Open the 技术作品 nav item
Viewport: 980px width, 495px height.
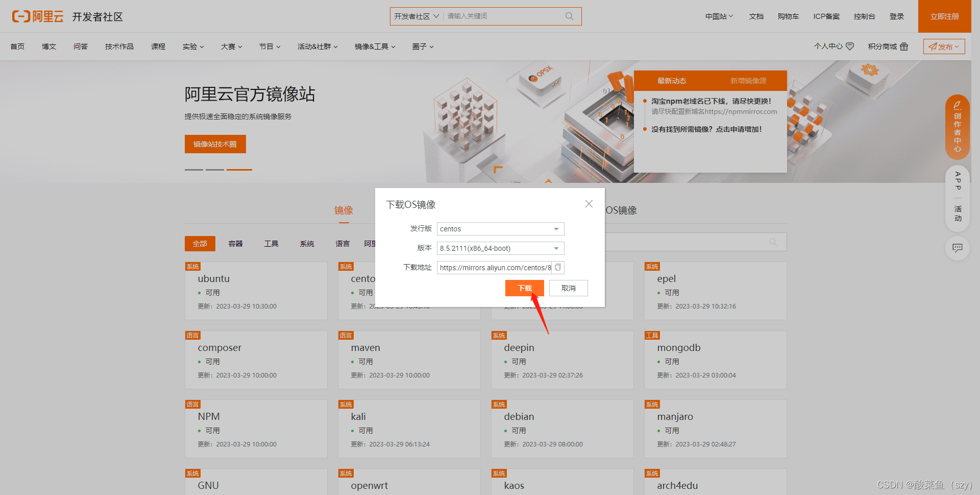tap(119, 46)
